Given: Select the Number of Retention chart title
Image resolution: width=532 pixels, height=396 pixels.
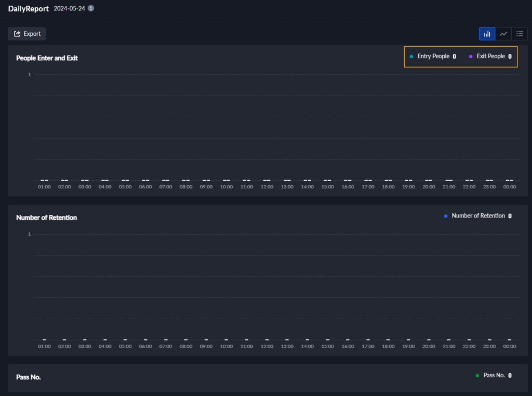Looking at the screenshot, I should 46,217.
